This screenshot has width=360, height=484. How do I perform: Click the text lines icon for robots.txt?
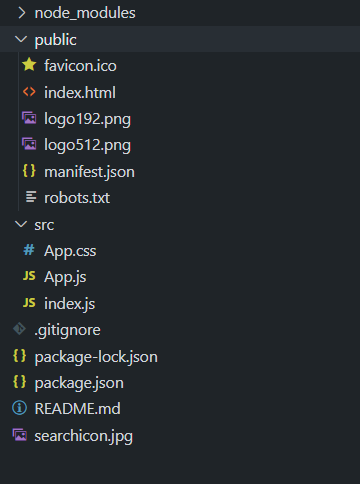click(x=31, y=197)
